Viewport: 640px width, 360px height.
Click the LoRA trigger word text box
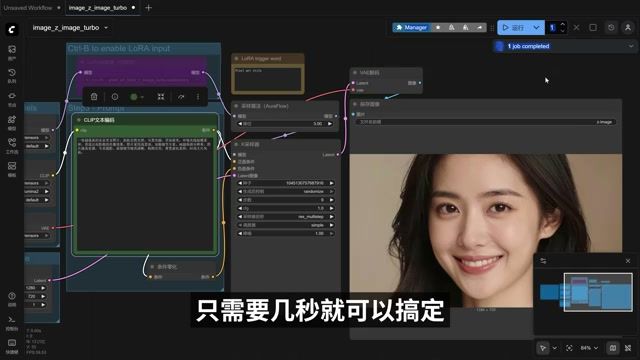(268, 78)
